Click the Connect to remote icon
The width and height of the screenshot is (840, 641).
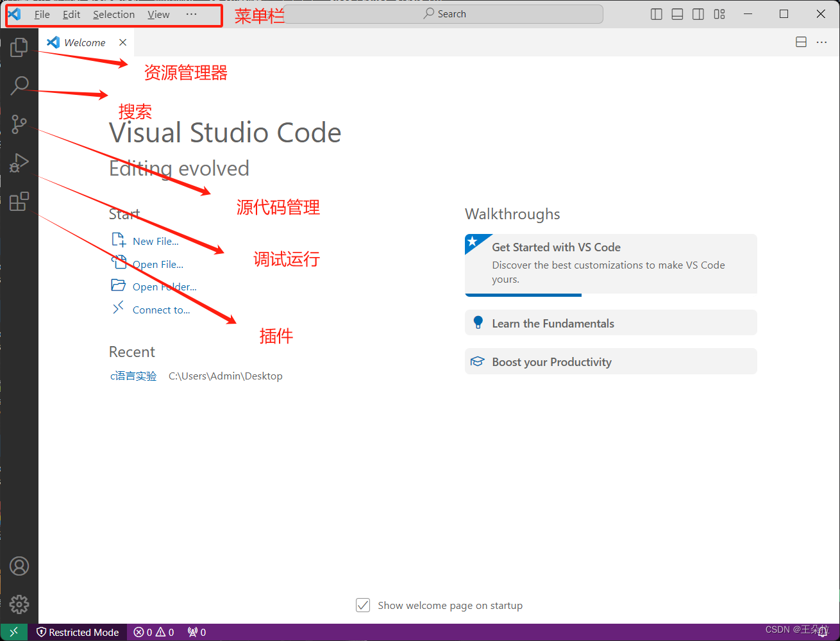tap(119, 308)
